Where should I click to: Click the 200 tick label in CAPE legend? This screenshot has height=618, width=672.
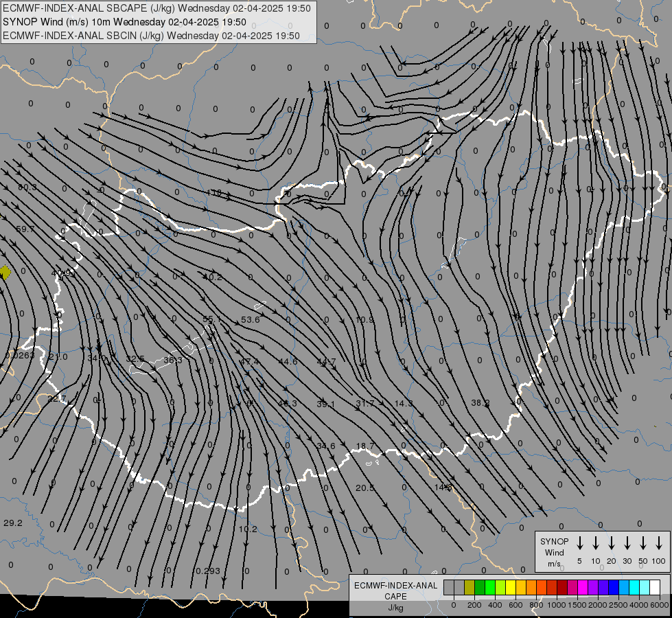pos(474,605)
